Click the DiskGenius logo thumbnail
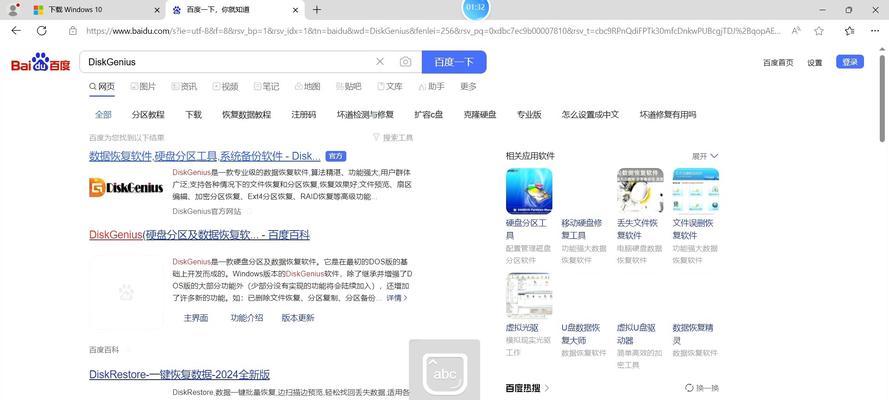Image resolution: width=889 pixels, height=400 pixels. 126,188
